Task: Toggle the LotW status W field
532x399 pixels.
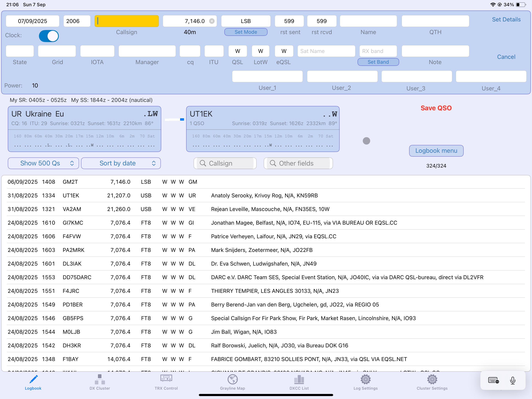Action: (x=261, y=51)
